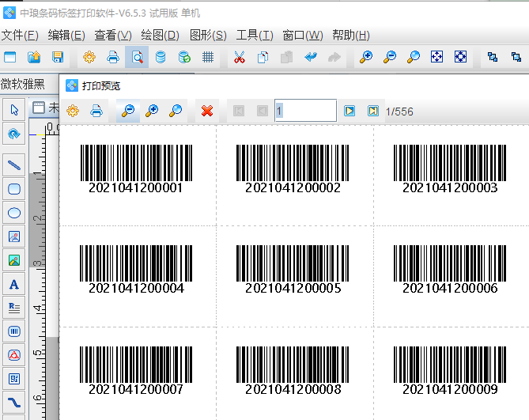The image size is (529, 420).
Task: Select the rich text tool
Action: [x=13, y=308]
